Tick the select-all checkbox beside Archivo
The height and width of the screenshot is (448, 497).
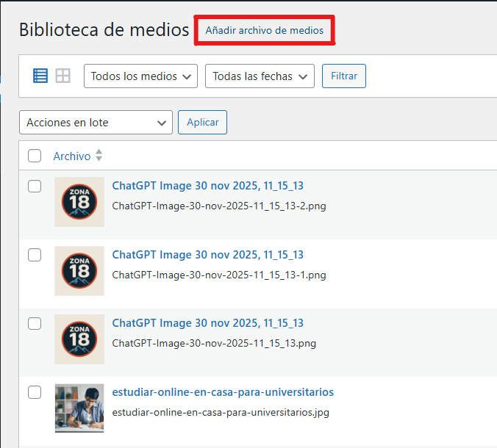[35, 156]
